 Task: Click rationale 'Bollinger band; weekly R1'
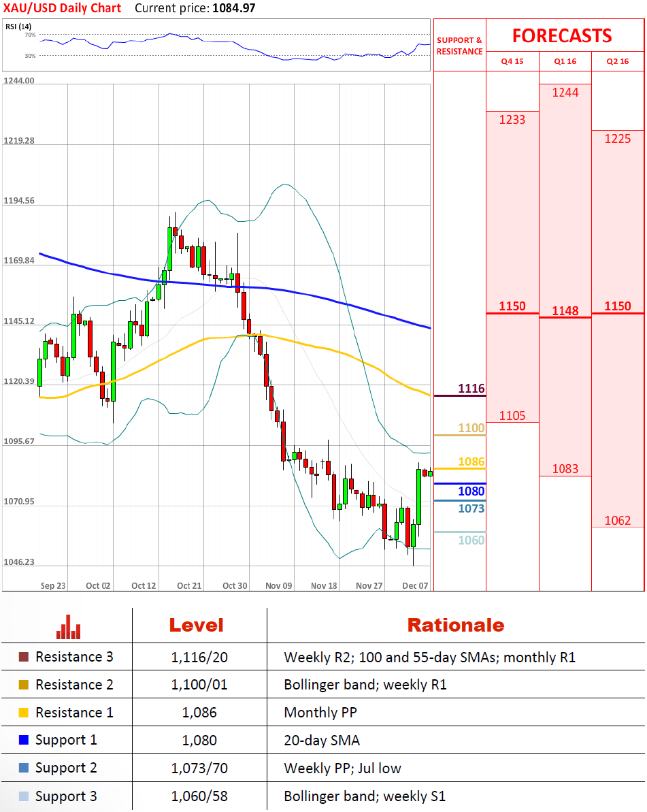click(x=365, y=685)
